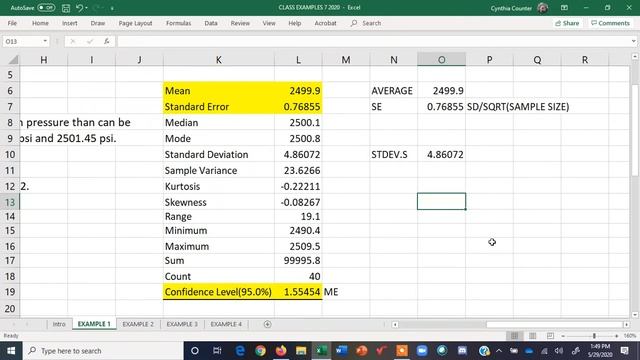Click the zoom in plus button
Image resolution: width=640 pixels, height=360 pixels.
616,336
